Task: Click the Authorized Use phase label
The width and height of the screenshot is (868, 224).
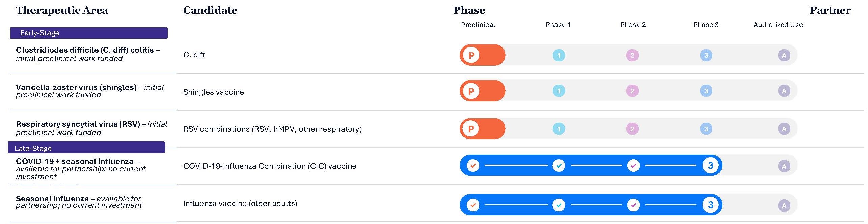Action: [778, 25]
